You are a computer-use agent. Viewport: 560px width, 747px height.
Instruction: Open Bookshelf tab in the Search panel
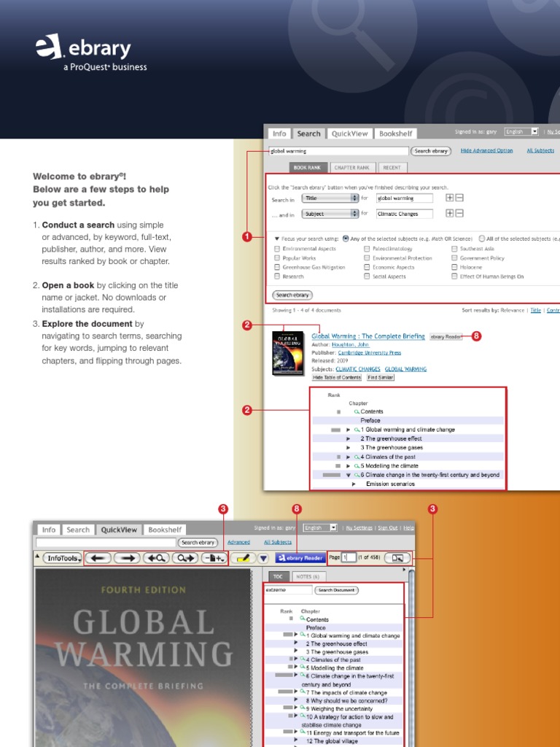(396, 134)
